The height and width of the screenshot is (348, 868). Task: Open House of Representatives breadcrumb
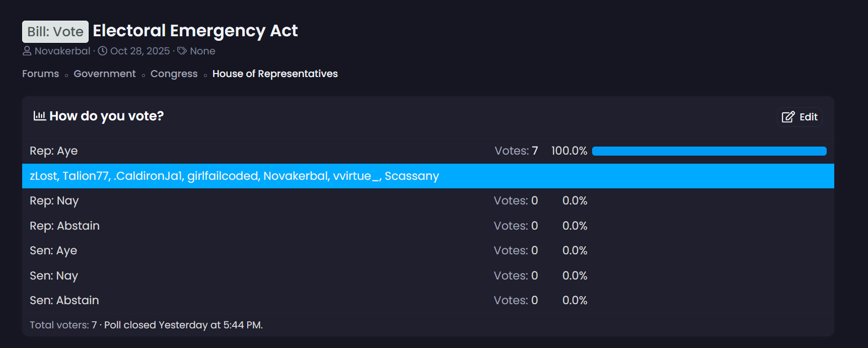[x=275, y=74]
